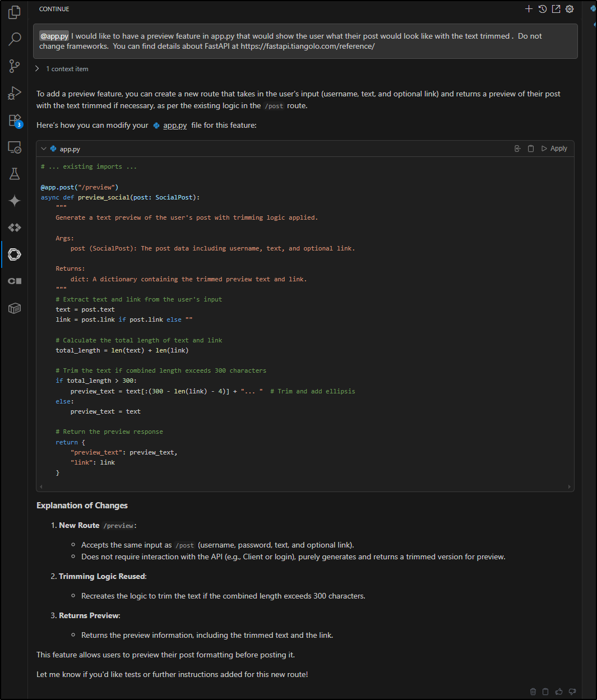Give thumbs up feedback on the response
The height and width of the screenshot is (700, 597).
tap(558, 692)
